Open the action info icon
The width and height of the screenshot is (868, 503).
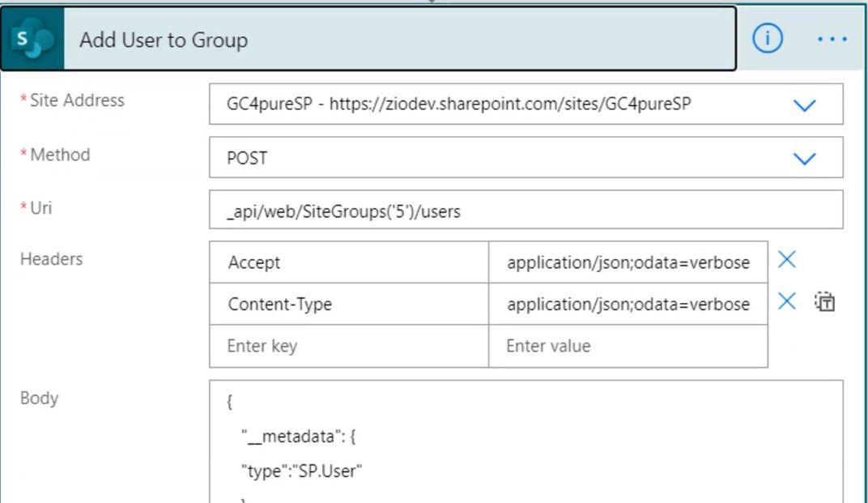point(768,39)
